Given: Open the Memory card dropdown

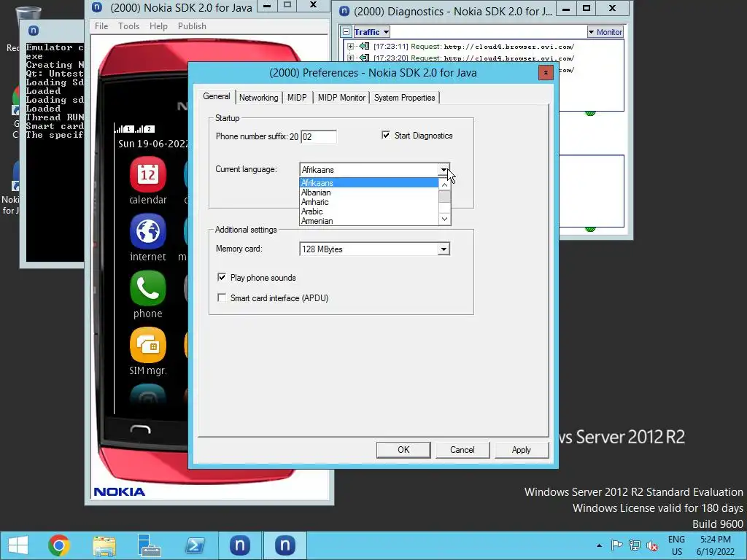Looking at the screenshot, I should 444,249.
